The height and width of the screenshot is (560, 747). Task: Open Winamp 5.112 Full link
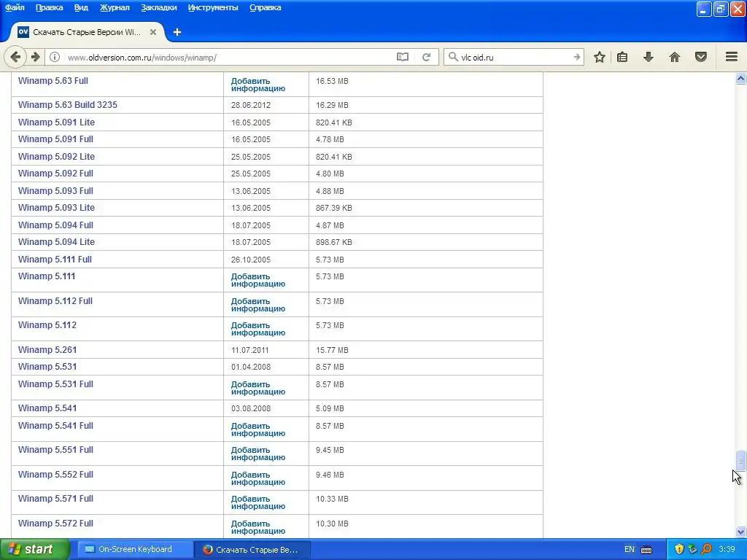[55, 301]
